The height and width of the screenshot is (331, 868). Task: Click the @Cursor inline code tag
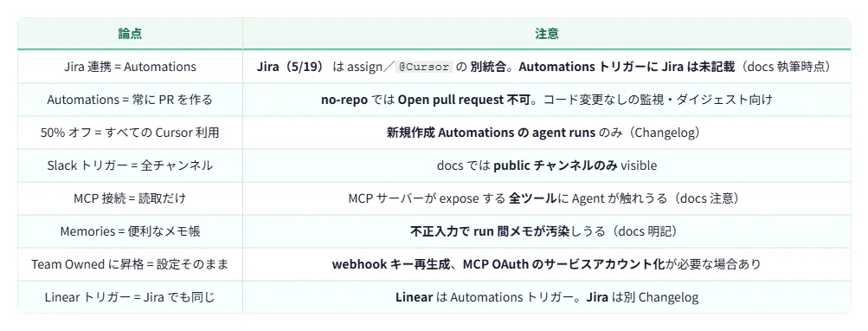click(x=424, y=67)
